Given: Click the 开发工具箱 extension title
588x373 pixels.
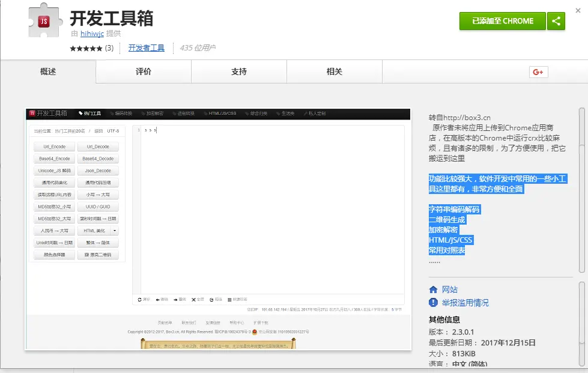Looking at the screenshot, I should click(111, 19).
